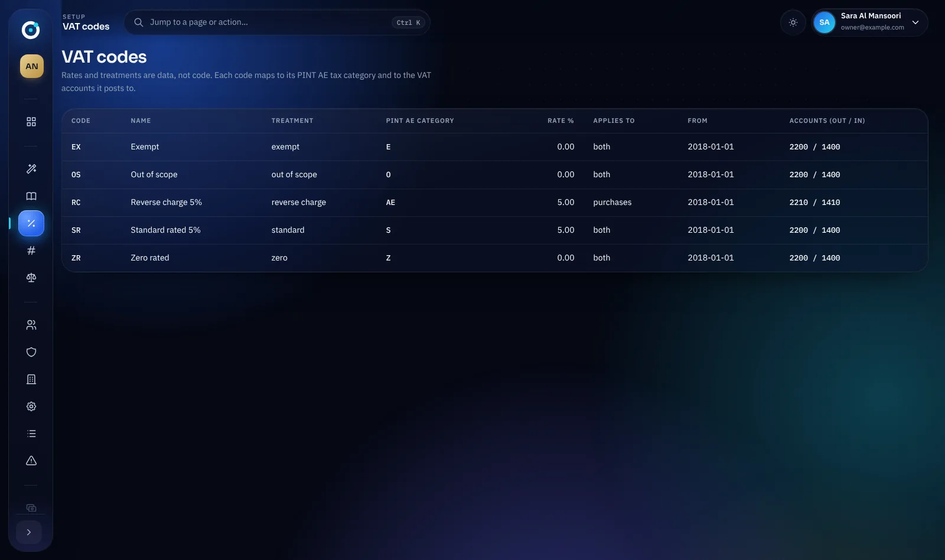Click the Jump to a page search field
The width and height of the screenshot is (945, 560).
click(x=277, y=22)
